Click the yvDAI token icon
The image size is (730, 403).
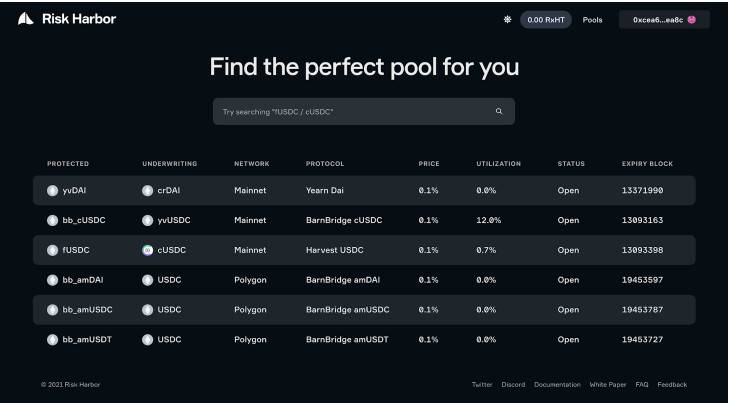click(x=53, y=190)
